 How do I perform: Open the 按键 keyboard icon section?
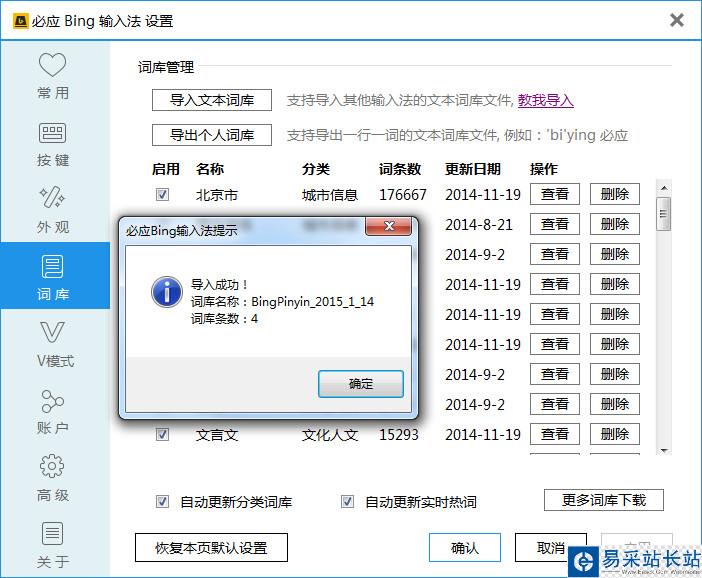click(52, 133)
